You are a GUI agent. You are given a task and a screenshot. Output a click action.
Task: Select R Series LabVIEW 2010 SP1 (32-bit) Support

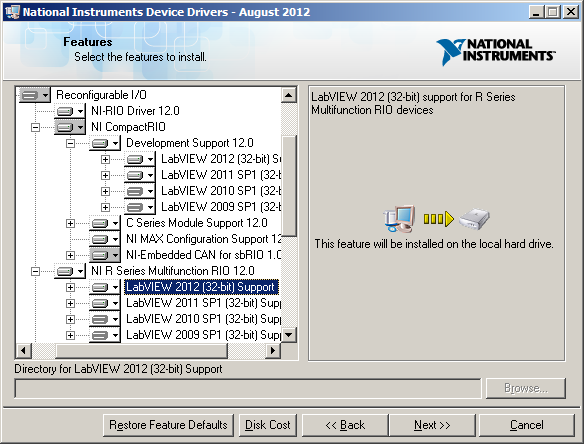click(x=203, y=319)
